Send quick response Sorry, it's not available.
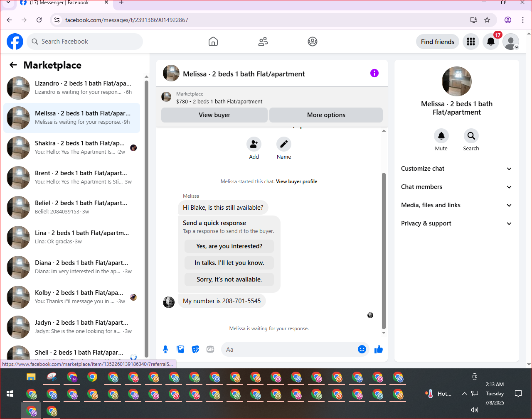The image size is (532, 419). pos(229,279)
